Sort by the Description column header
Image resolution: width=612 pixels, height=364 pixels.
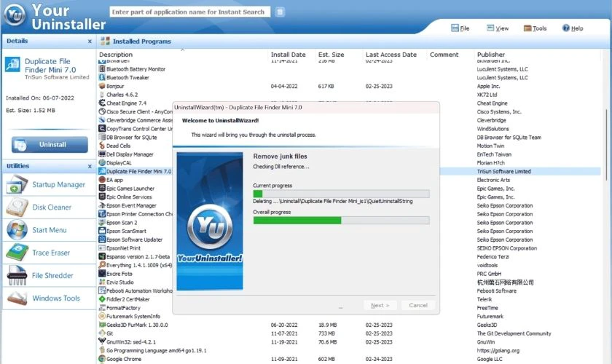click(x=183, y=55)
